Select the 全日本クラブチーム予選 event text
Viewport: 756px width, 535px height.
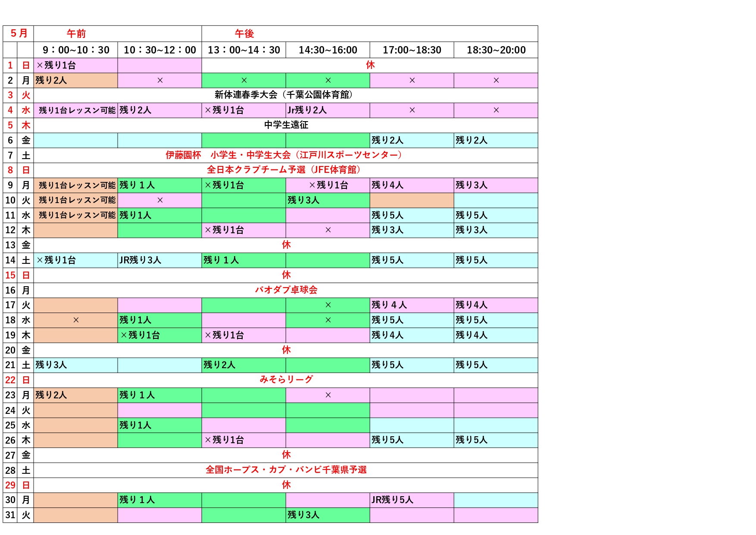[x=285, y=170]
